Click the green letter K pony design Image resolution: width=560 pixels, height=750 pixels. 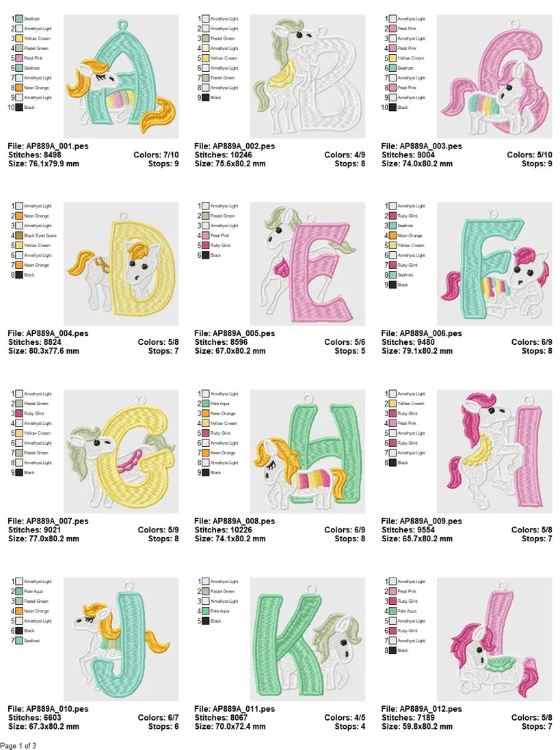point(307,639)
